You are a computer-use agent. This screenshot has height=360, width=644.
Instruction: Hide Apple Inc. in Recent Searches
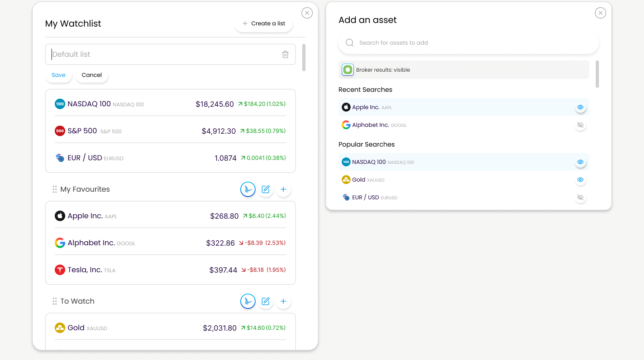click(x=580, y=107)
